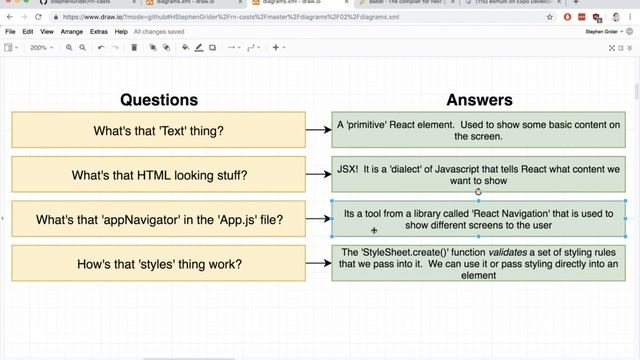
Task: Toggle the format panel square icon
Action: click(x=621, y=48)
